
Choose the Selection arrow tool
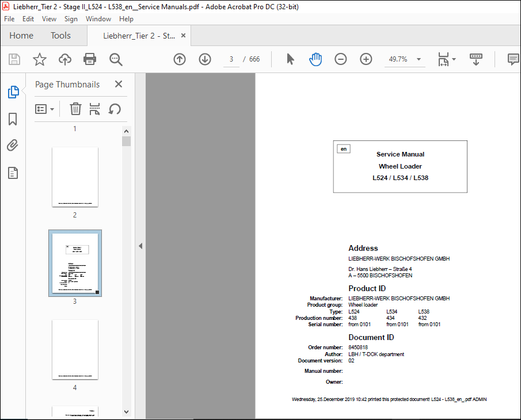point(290,59)
